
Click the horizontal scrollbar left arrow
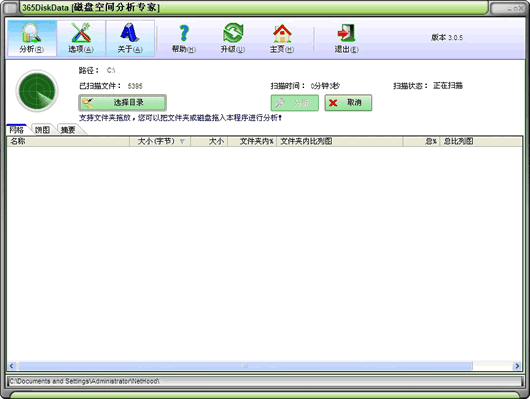12,366
